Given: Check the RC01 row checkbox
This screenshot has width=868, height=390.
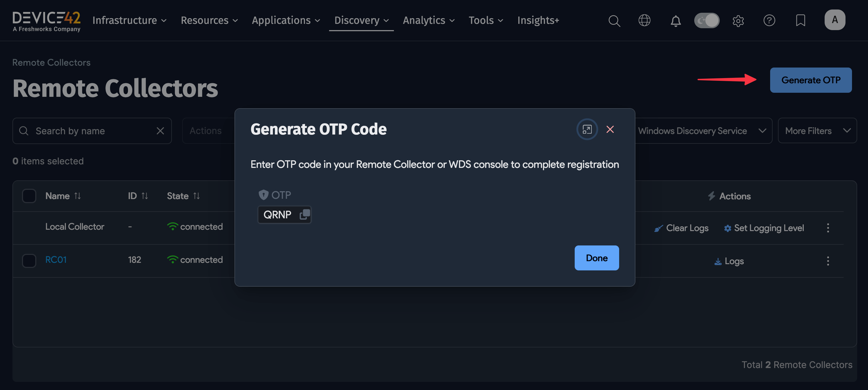Looking at the screenshot, I should 29,260.
